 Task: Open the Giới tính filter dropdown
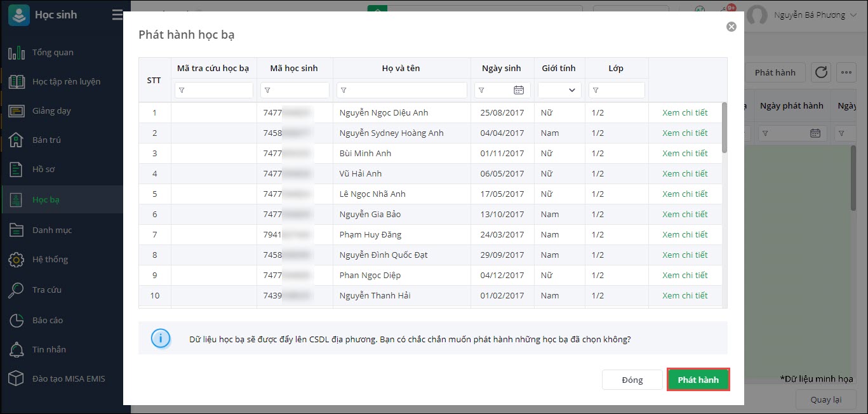(559, 90)
